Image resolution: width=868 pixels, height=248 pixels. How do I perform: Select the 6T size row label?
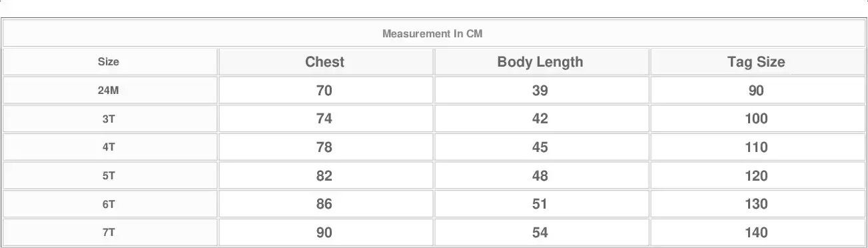coord(109,204)
